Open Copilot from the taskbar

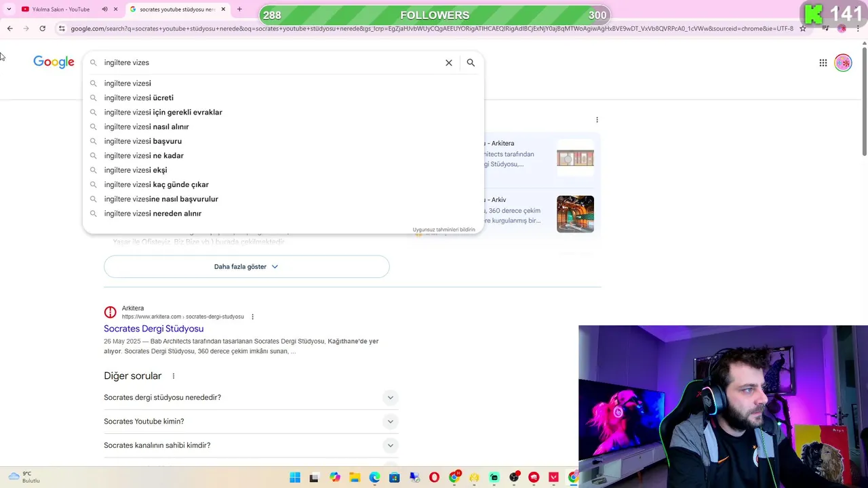335,477
